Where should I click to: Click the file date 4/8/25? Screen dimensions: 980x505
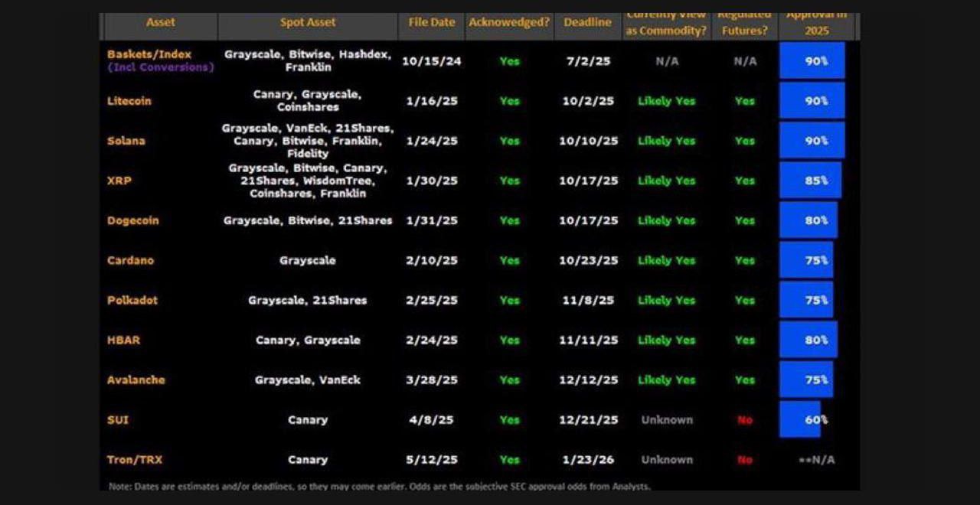[432, 419]
